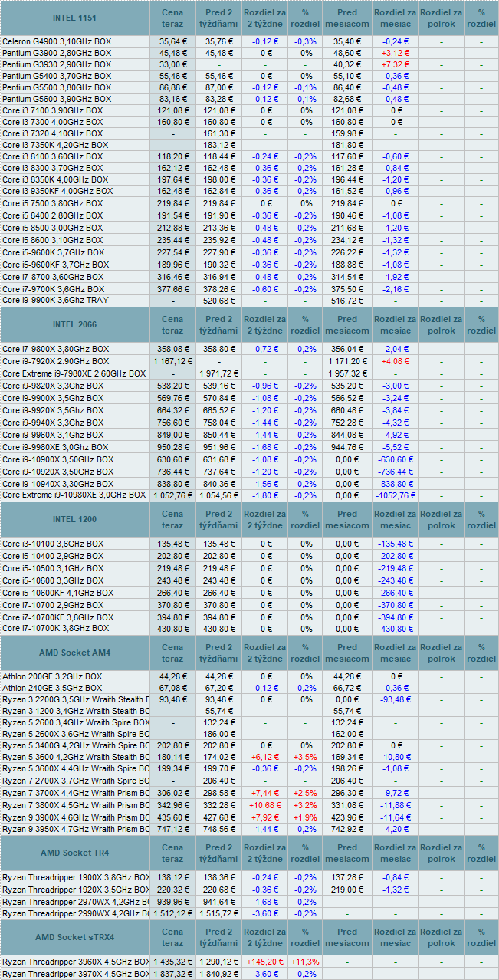Click the -93,48 € monthly difference cell

pyautogui.click(x=396, y=699)
